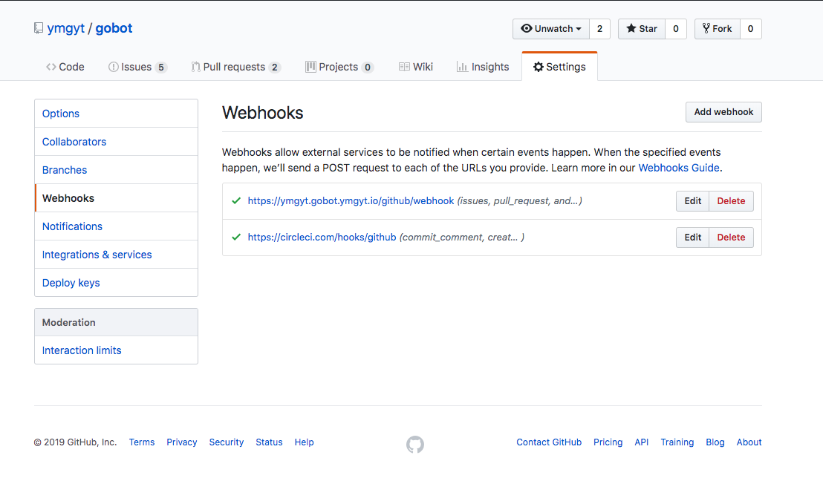
Task: Open API footer link
Action: pyautogui.click(x=642, y=442)
